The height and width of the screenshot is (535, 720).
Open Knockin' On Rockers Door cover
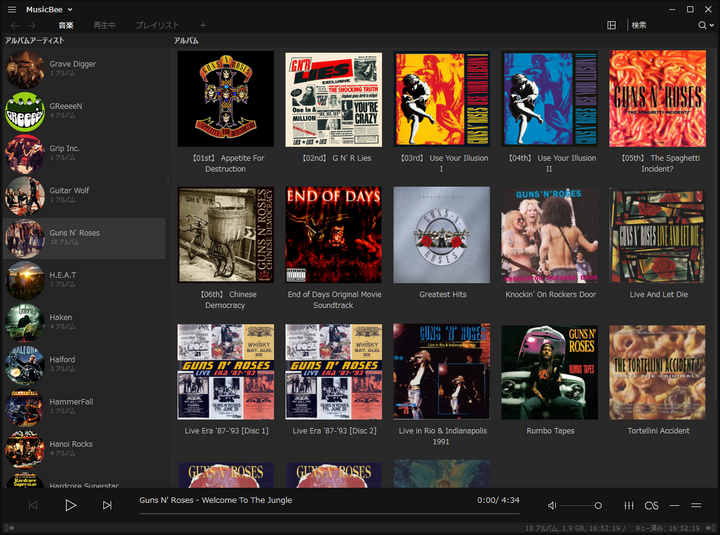tap(549, 235)
